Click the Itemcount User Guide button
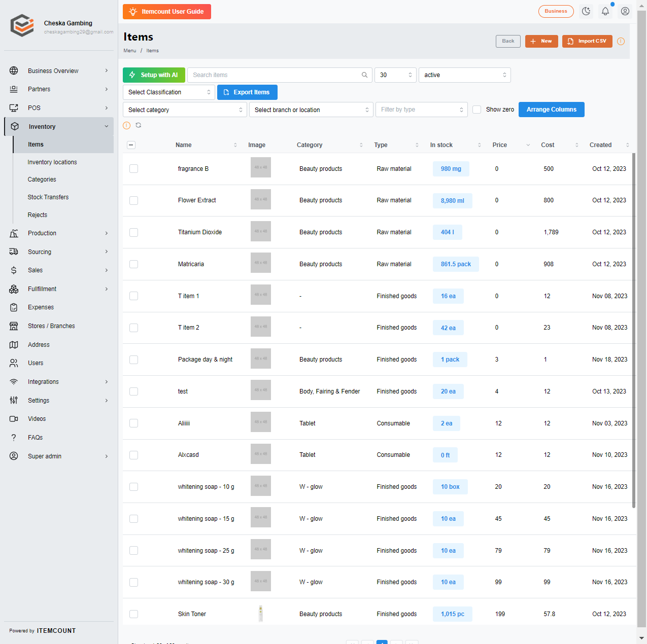This screenshot has width=647, height=644. (x=167, y=12)
